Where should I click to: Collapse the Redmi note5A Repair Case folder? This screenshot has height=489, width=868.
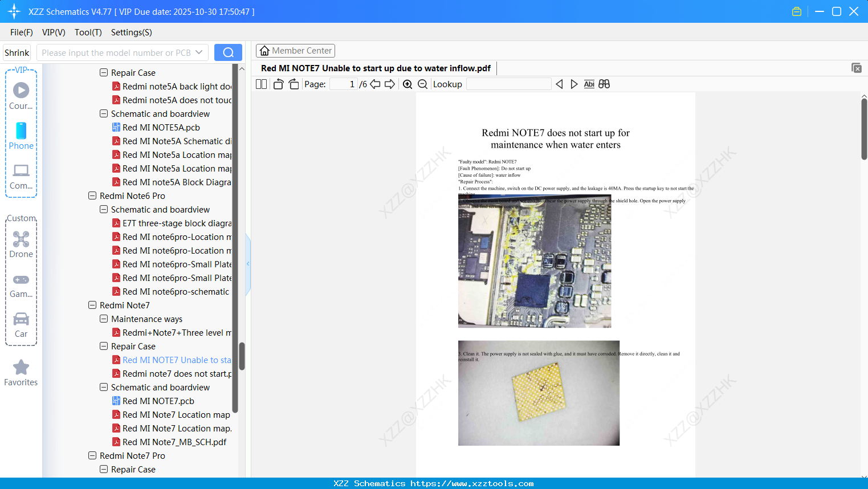click(104, 73)
